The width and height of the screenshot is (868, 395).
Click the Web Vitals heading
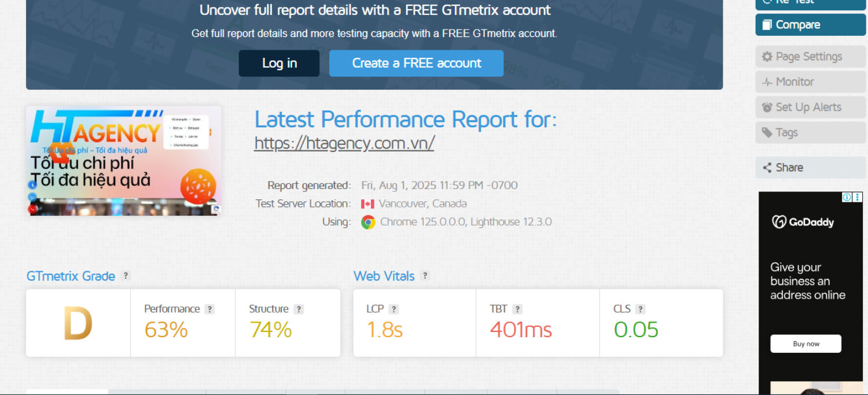(384, 276)
